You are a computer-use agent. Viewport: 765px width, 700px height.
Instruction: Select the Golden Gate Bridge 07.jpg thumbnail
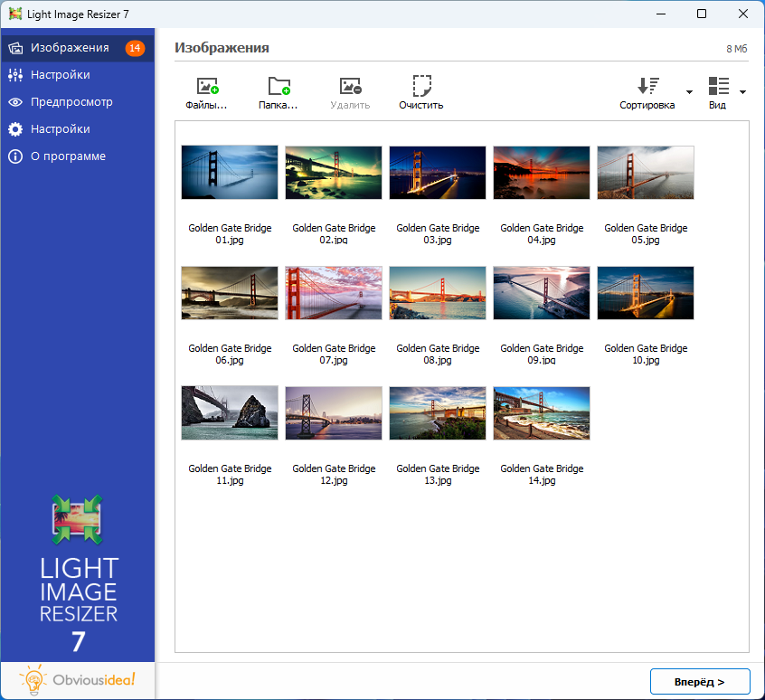(x=334, y=293)
